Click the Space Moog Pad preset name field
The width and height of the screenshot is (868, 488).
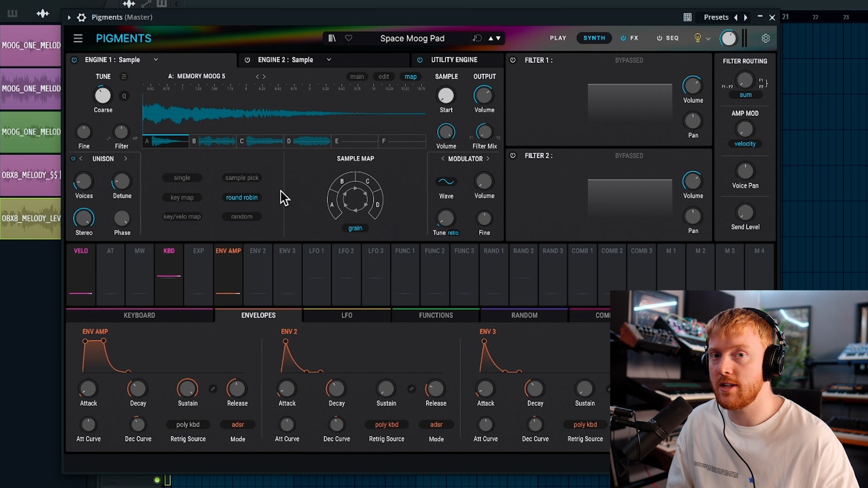pos(412,38)
